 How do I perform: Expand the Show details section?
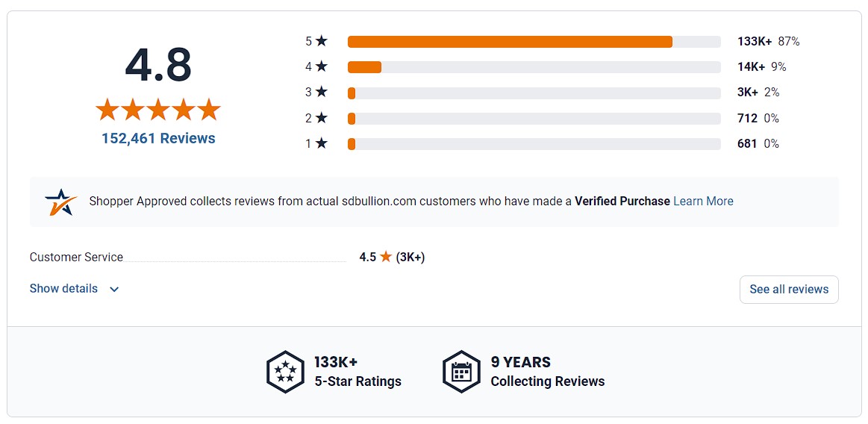[x=74, y=289]
